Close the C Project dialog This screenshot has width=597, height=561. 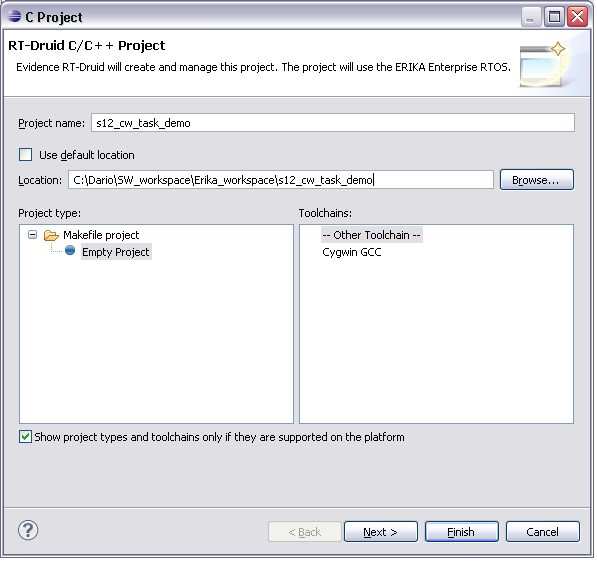click(578, 17)
